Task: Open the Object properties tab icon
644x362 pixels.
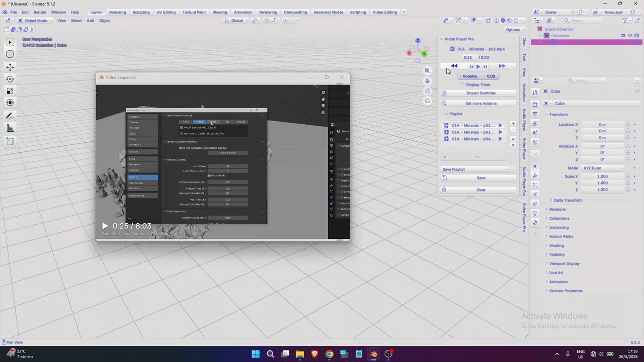Action: click(x=535, y=166)
